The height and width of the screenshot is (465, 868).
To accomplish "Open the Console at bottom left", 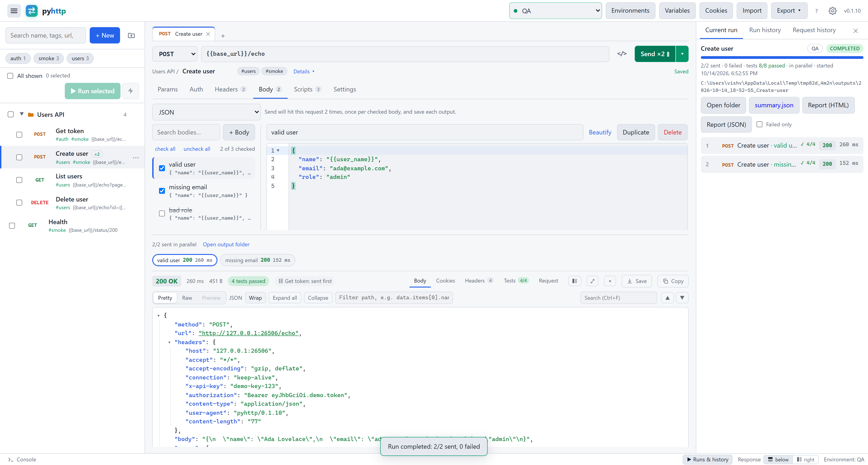I will (x=22, y=460).
